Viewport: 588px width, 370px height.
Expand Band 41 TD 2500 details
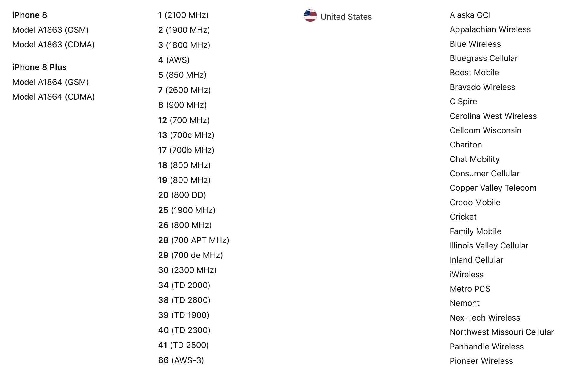184,344
